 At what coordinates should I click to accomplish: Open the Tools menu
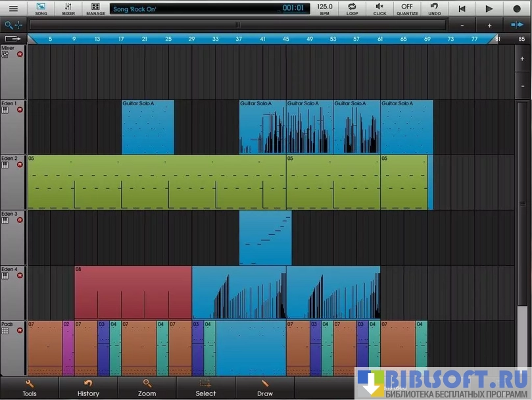pos(30,388)
